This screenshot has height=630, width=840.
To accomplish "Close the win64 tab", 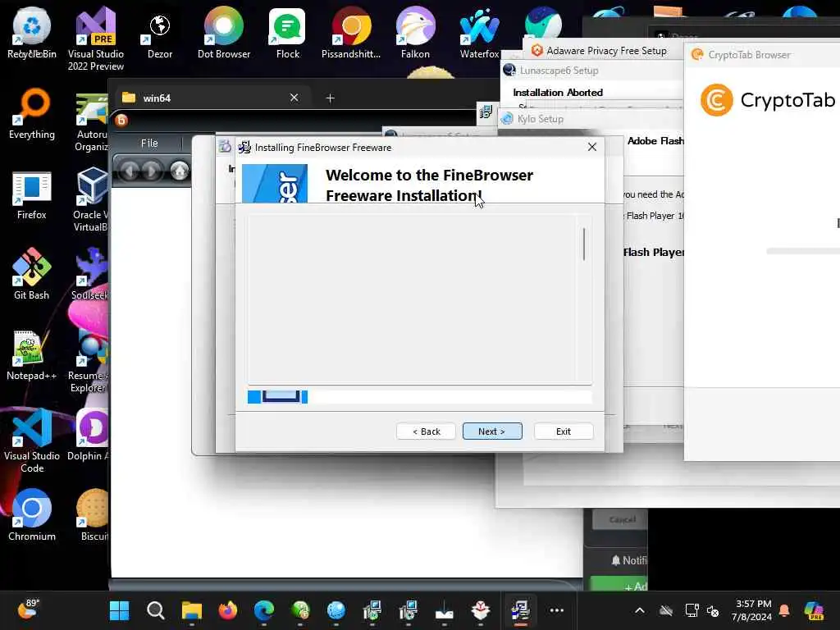I will coord(294,98).
